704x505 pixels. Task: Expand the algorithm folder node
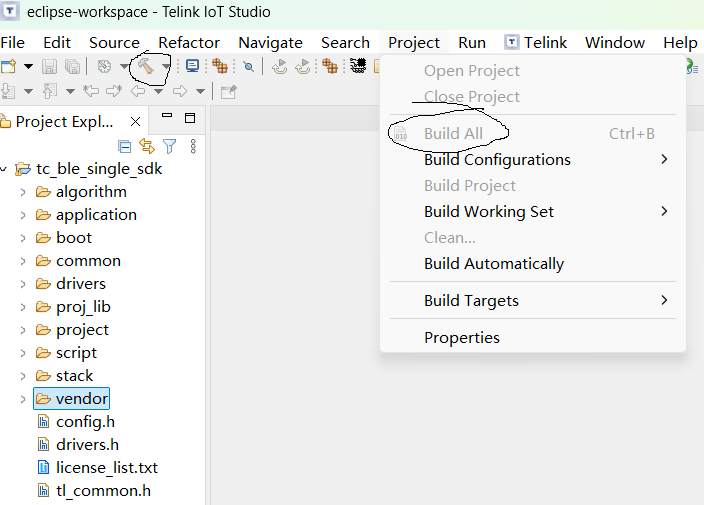point(22,192)
